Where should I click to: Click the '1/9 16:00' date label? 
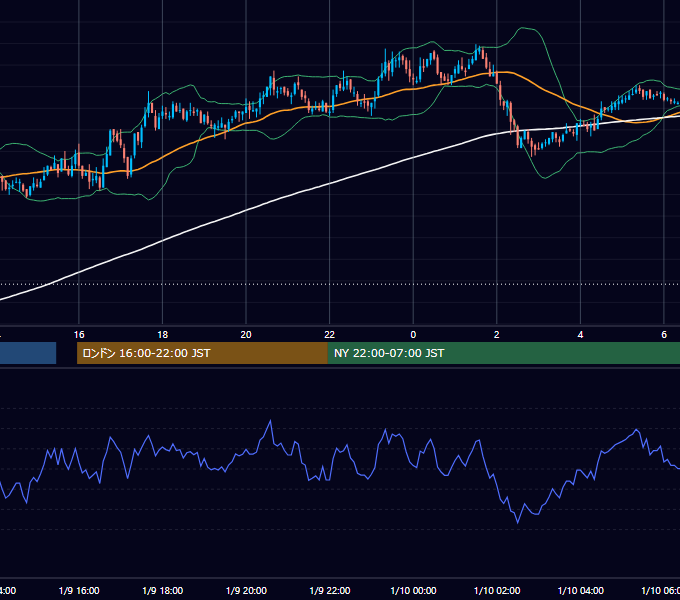[79, 590]
